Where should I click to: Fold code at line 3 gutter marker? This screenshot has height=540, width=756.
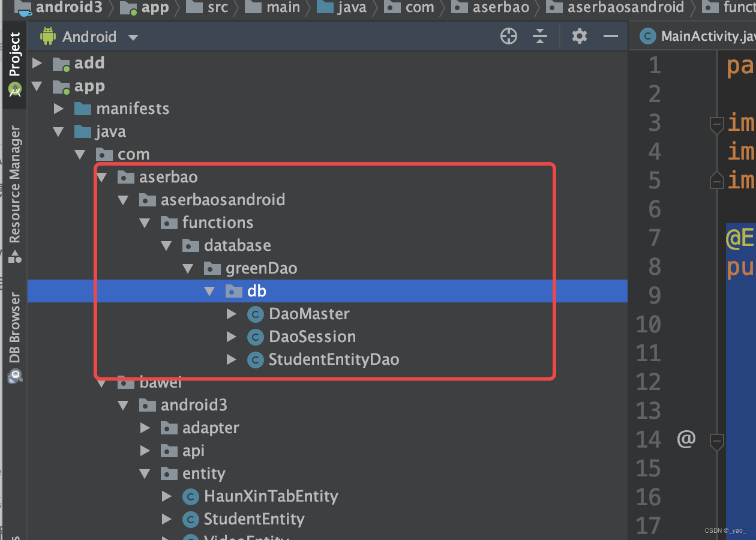pos(716,125)
